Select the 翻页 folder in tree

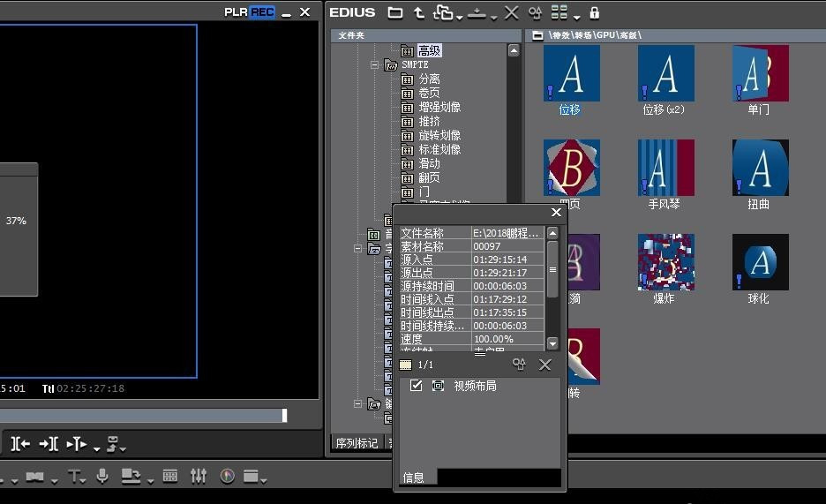click(429, 177)
